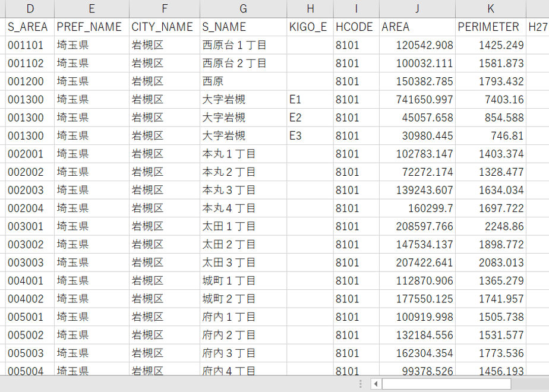The width and height of the screenshot is (549, 392).
Task: Click the PERIMETER header cell
Action: (491, 27)
